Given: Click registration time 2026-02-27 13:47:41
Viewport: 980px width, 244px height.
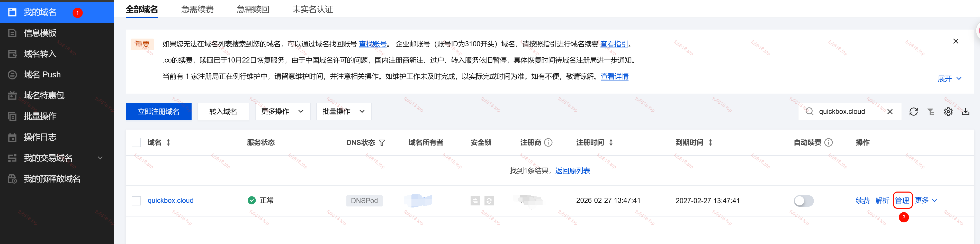Looking at the screenshot, I should pyautogui.click(x=608, y=201).
